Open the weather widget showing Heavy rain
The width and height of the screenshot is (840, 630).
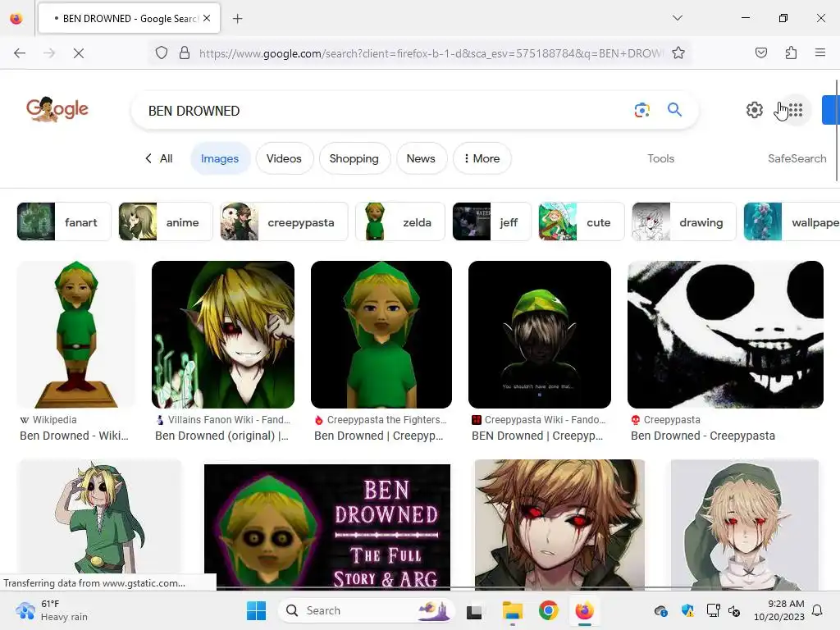tap(52, 610)
